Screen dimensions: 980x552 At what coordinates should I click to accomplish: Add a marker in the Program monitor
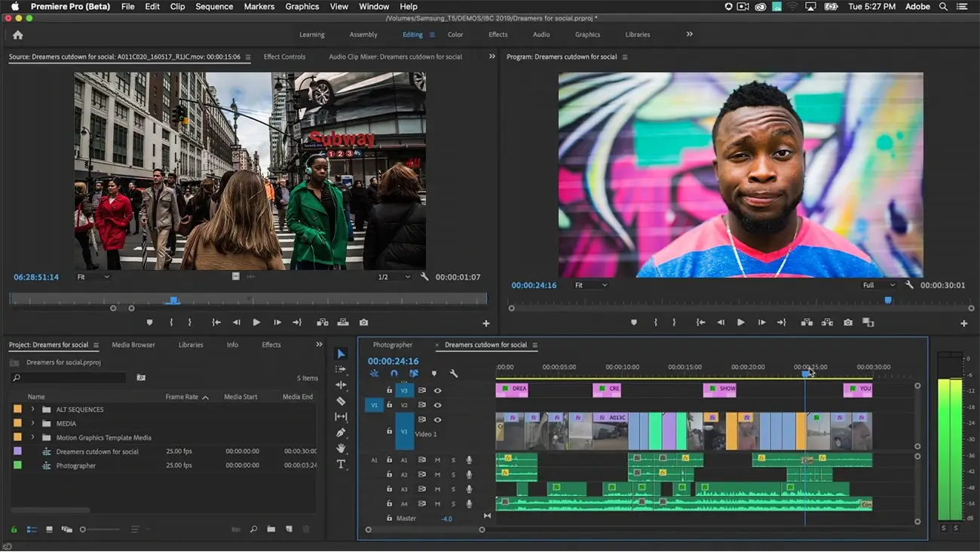point(633,322)
